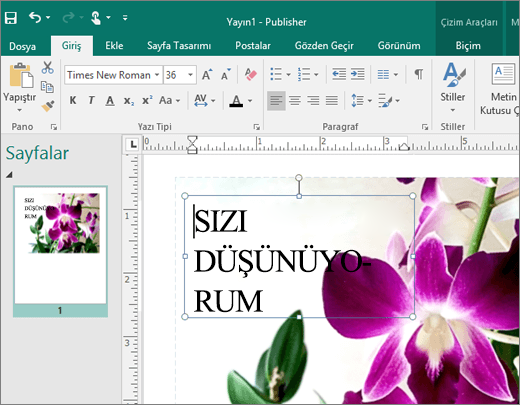This screenshot has width=520, height=405.
Task: Click the Undo arrow icon
Action: click(x=35, y=17)
